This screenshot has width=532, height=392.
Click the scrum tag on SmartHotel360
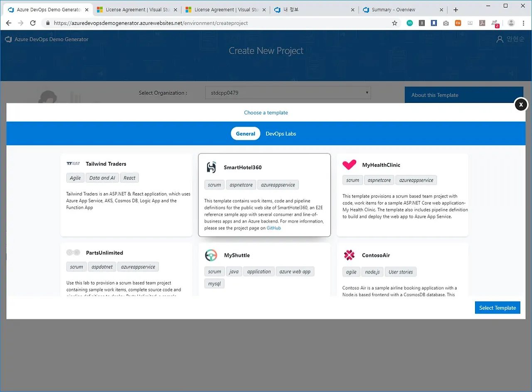[x=214, y=185]
